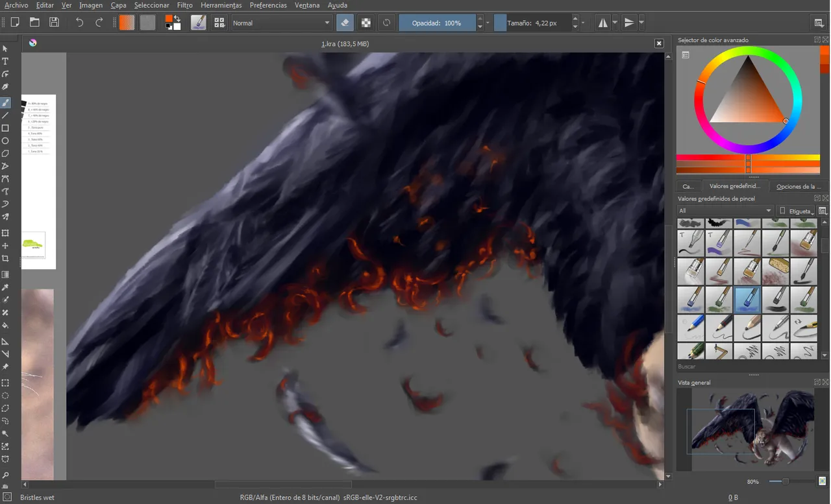Open color selector settings icon
Image resolution: width=831 pixels, height=504 pixels.
pos(685,55)
